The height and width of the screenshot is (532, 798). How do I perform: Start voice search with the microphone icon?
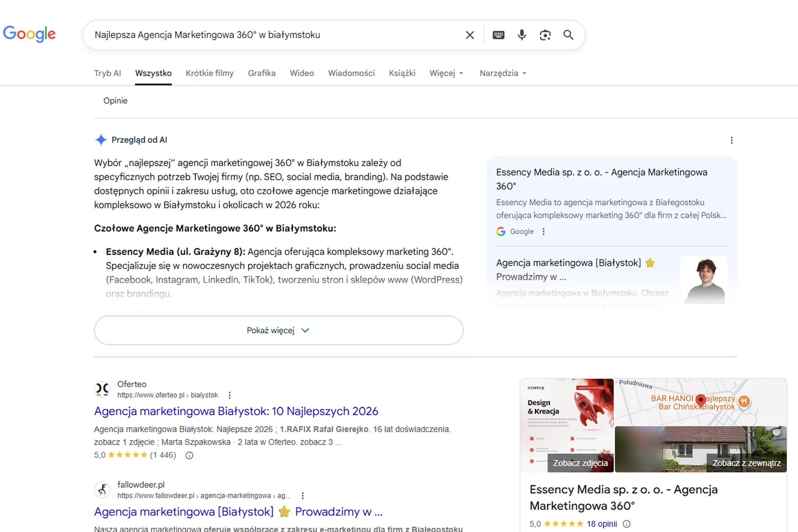(x=521, y=35)
